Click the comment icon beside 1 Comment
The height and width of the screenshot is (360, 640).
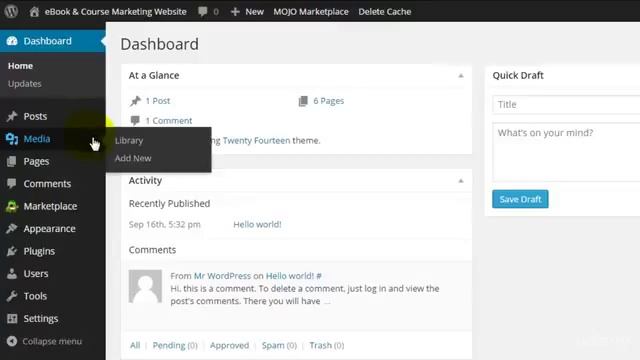point(135,120)
